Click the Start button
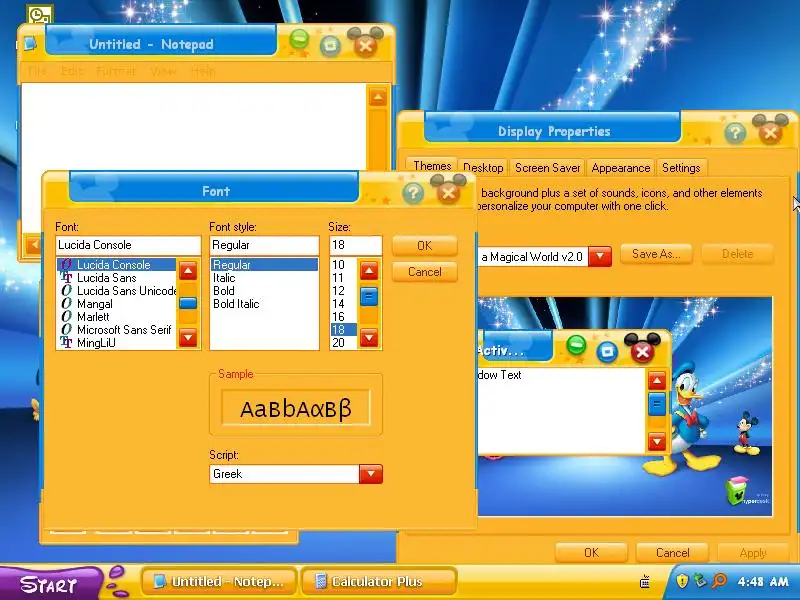 pos(49,583)
